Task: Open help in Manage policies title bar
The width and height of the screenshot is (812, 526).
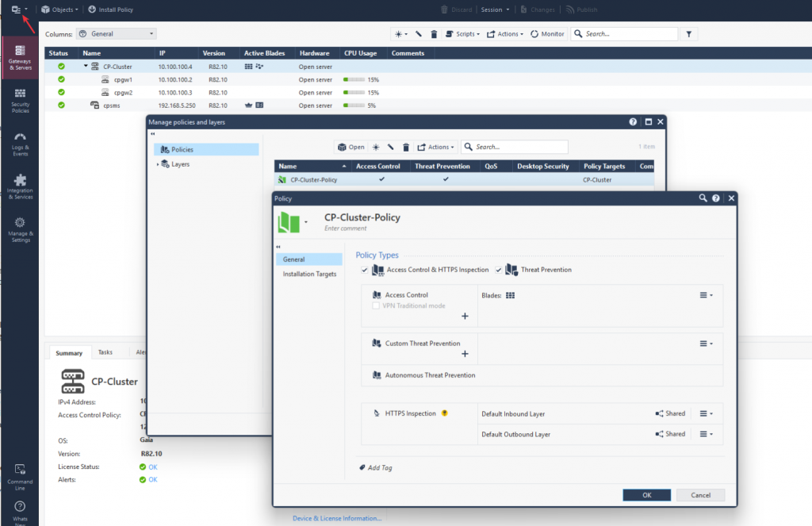Action: 633,122
